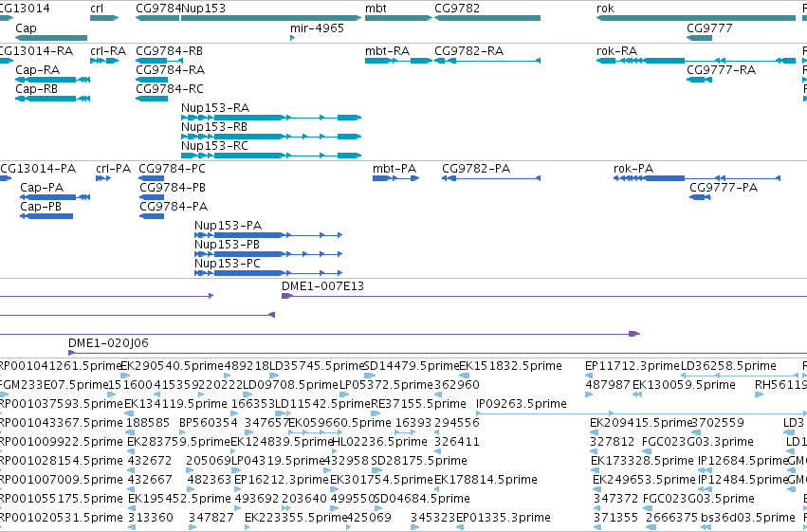Click BAC clone DME1-020J06
The image size is (807, 532).
coord(437,353)
